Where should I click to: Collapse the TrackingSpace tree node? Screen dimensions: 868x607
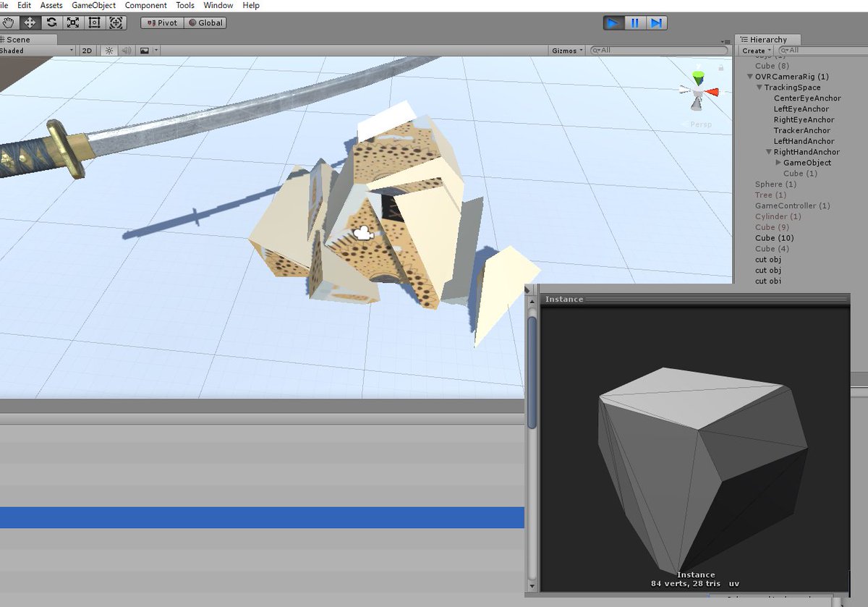coord(759,88)
